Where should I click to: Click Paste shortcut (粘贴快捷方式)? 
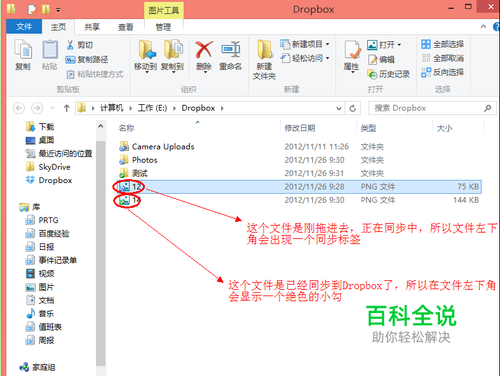(95, 74)
